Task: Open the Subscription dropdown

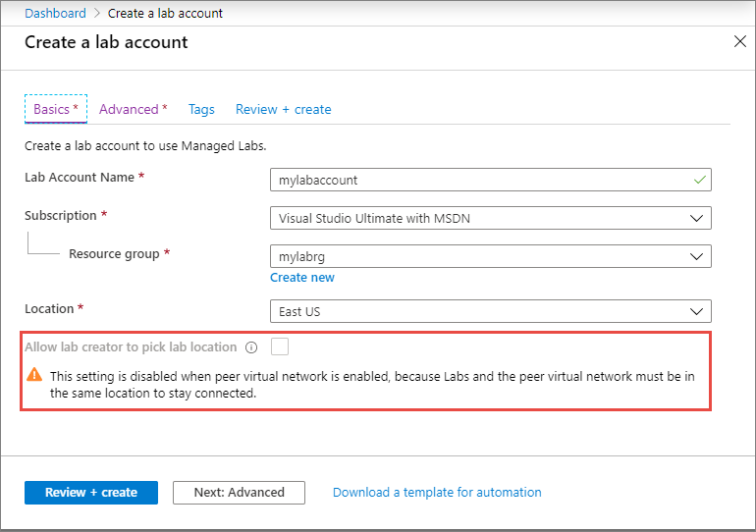Action: click(490, 218)
